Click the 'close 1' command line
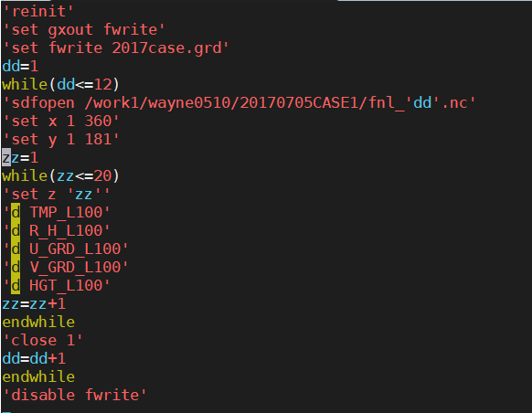 pyautogui.click(x=42, y=341)
